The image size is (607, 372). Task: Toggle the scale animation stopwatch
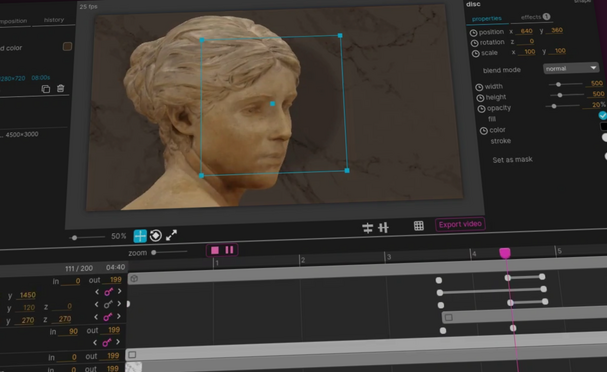pos(475,54)
